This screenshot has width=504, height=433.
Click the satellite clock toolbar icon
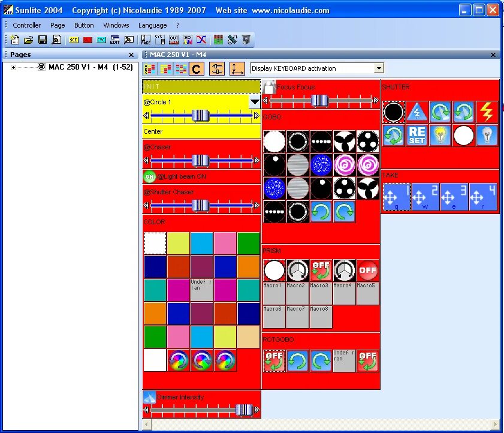(232, 40)
